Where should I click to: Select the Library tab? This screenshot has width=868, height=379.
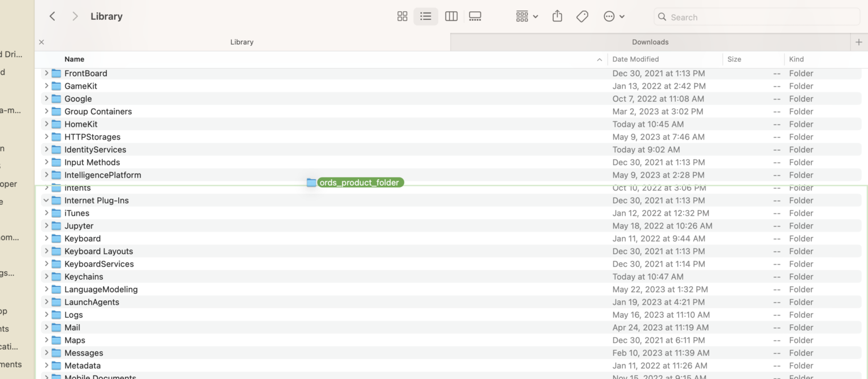[x=242, y=42]
